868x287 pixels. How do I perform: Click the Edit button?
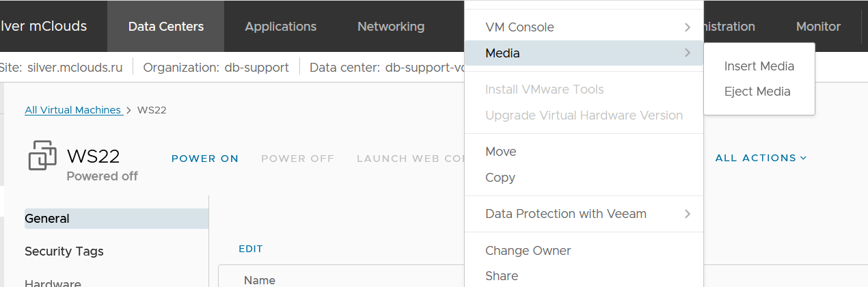pyautogui.click(x=250, y=249)
